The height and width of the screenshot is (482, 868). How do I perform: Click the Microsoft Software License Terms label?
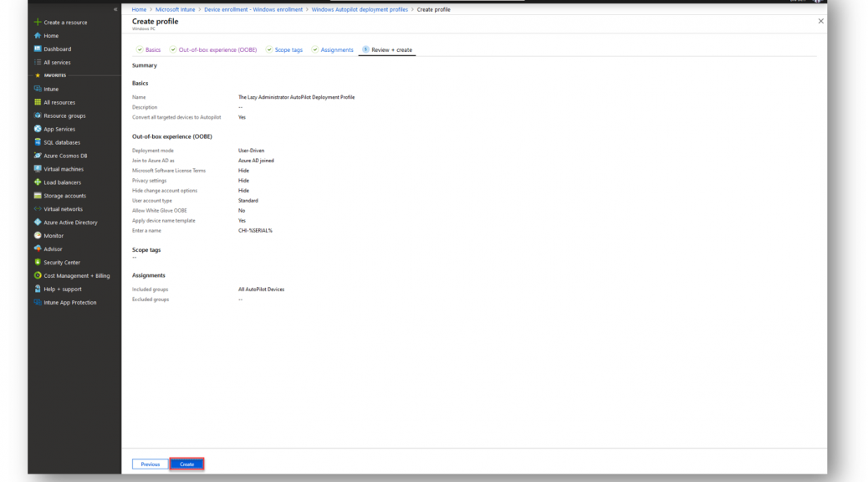(x=169, y=171)
